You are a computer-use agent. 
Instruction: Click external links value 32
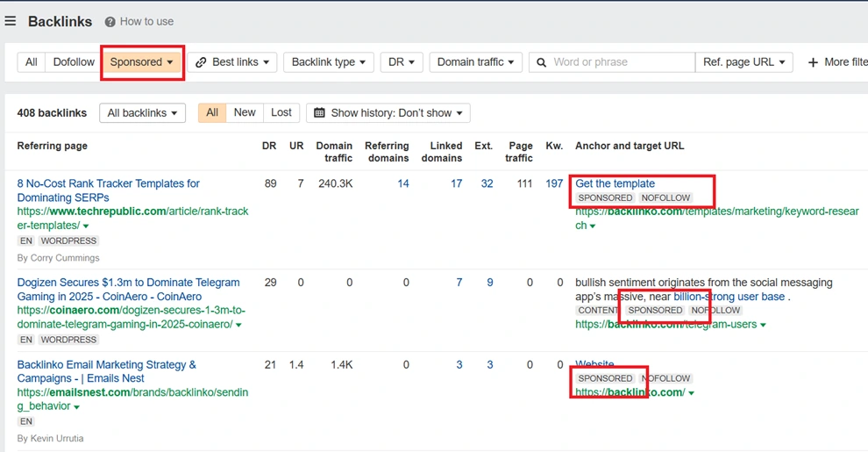[487, 183]
